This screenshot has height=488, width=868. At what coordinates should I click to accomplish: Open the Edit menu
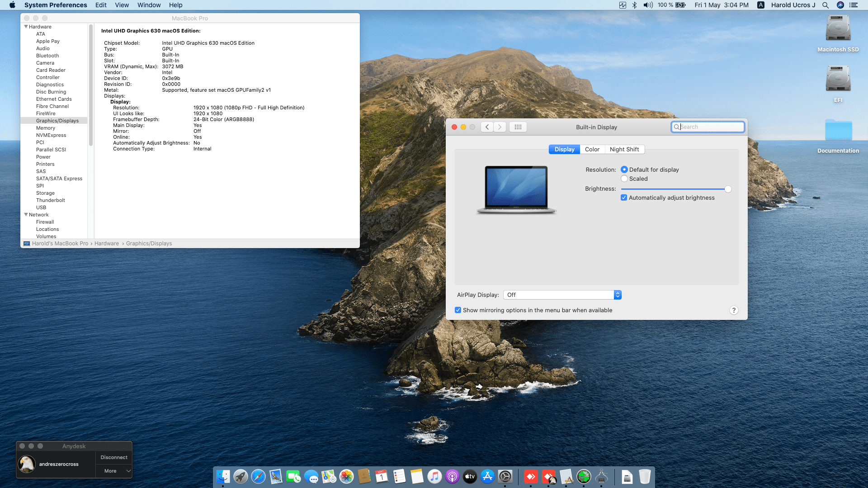tap(101, 5)
